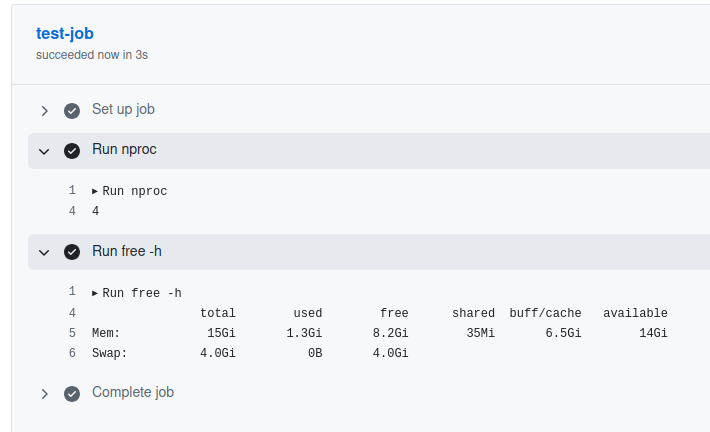Viewport: 710px width, 432px height.
Task: Toggle the triangle before 'Run free -h' log line
Action: tap(95, 293)
